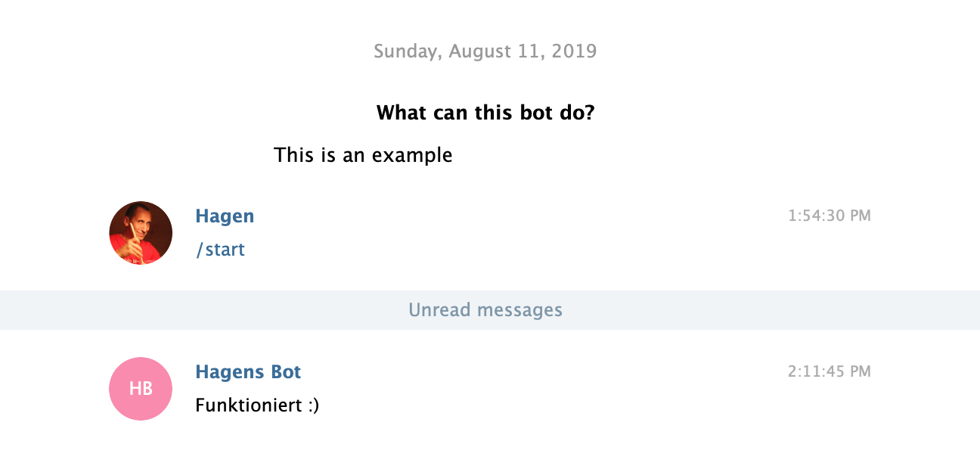Click the 2:11:45 PM timestamp
Viewport: 980px width, 469px height.
[829, 372]
